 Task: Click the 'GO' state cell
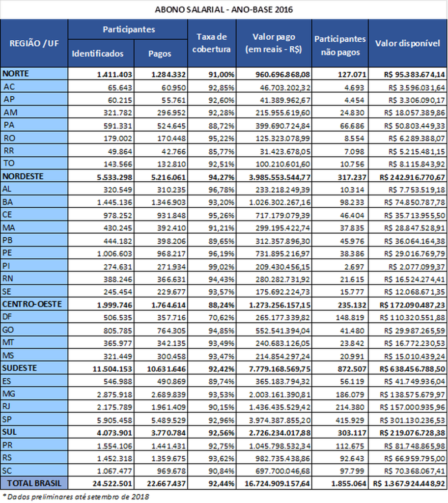34,330
